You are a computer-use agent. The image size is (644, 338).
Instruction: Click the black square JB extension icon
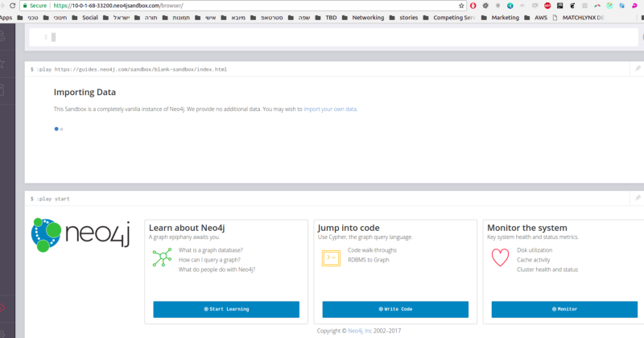(559, 6)
